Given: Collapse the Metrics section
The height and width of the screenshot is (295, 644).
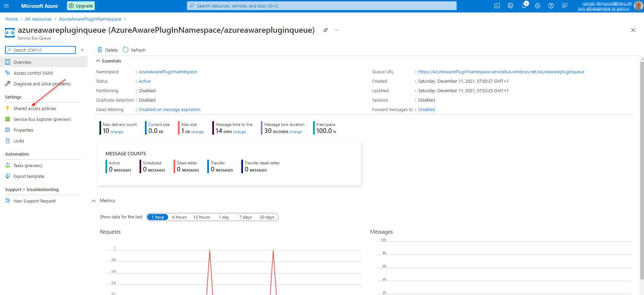Looking at the screenshot, I should point(94,200).
